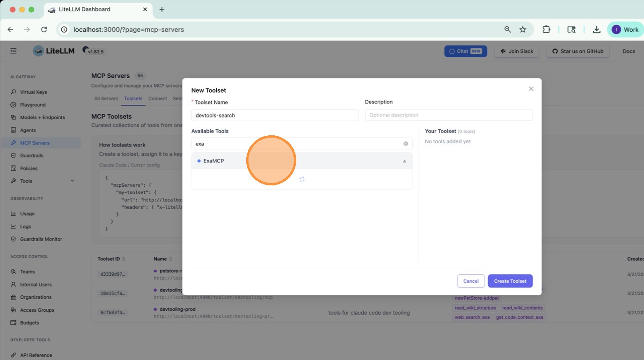Go to Guardrails Monitor in sidebar
The height and width of the screenshot is (360, 644).
pyautogui.click(x=41, y=239)
